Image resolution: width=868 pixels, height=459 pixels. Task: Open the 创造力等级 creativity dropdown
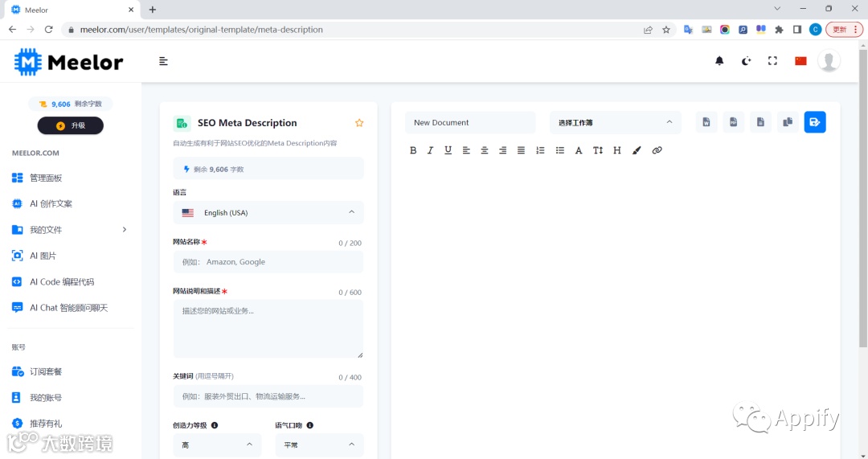[x=217, y=445]
